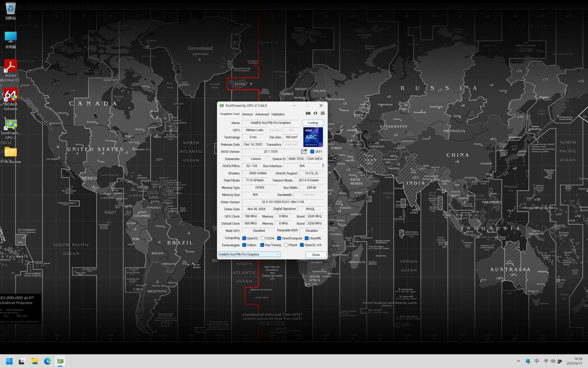The height and width of the screenshot is (368, 588).
Task: Open the Windows Start menu
Action: click(9, 361)
